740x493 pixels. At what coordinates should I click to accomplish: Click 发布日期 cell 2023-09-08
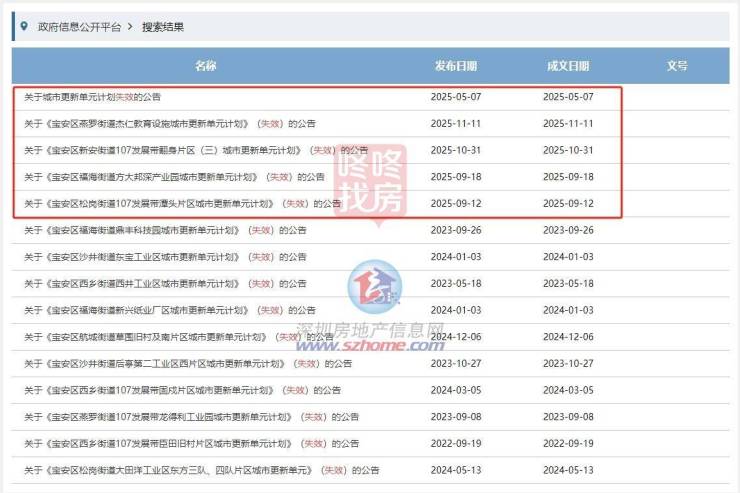456,417
